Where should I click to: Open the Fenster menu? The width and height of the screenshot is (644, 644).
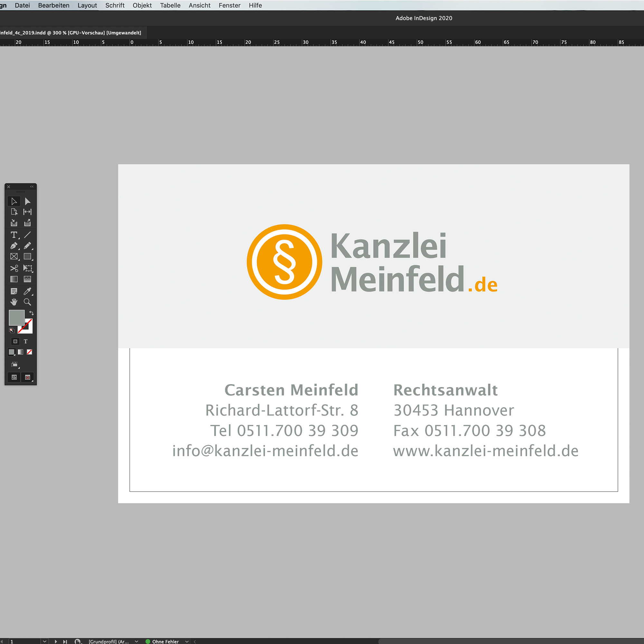pyautogui.click(x=229, y=5)
